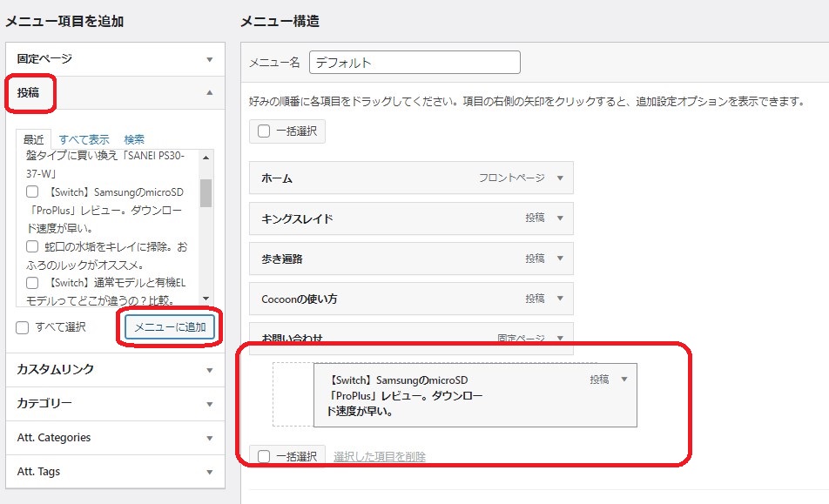Switch to the すべて表示 tab

tap(84, 139)
